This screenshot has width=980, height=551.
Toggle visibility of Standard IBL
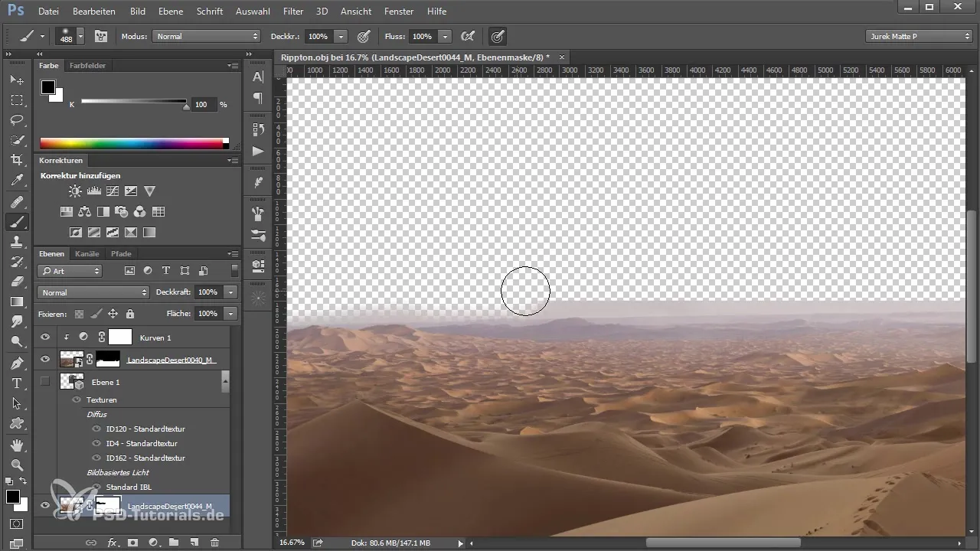click(96, 487)
